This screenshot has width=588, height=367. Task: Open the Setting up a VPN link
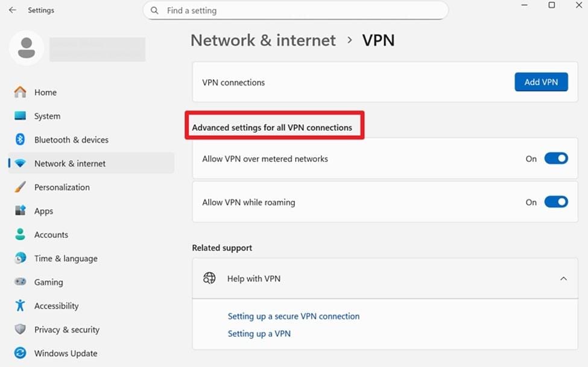[x=259, y=333]
